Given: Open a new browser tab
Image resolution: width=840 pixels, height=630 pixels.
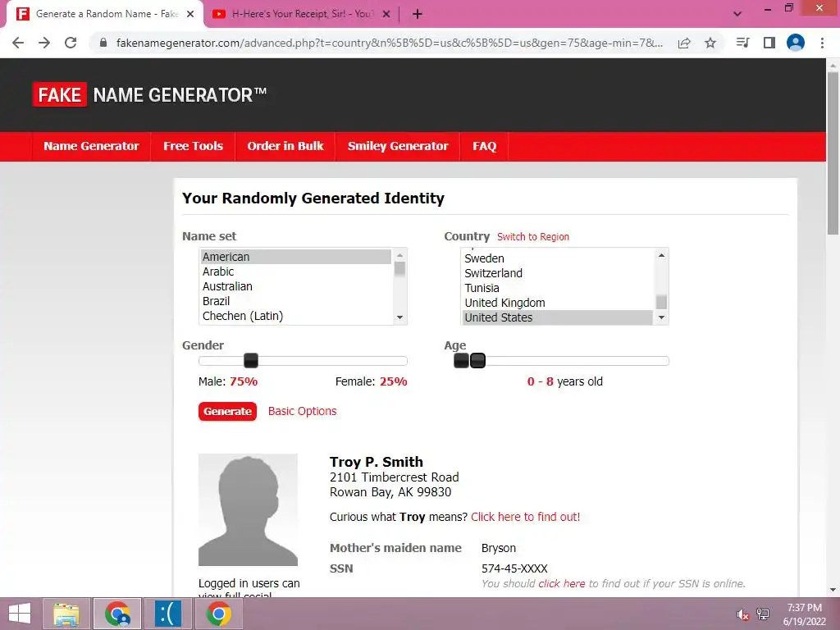Looking at the screenshot, I should pyautogui.click(x=418, y=14).
